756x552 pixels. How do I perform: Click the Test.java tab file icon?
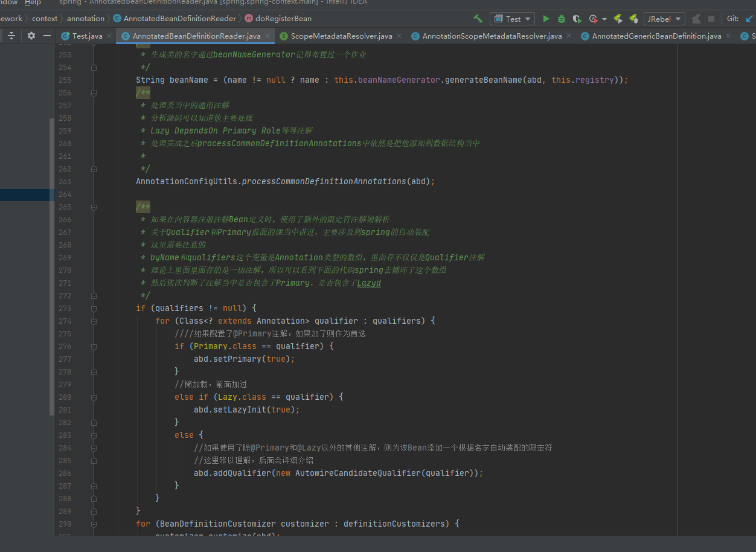click(x=65, y=36)
